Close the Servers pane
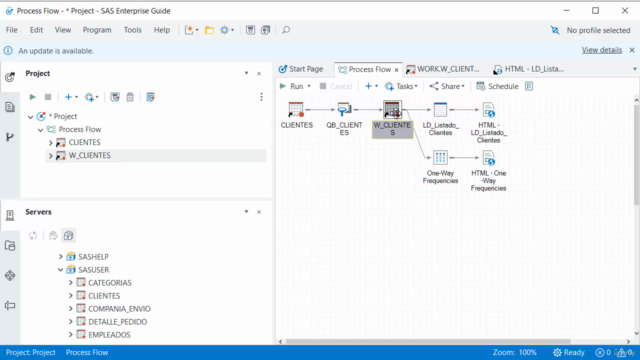Viewport: 640px width, 360px height. [x=259, y=212]
